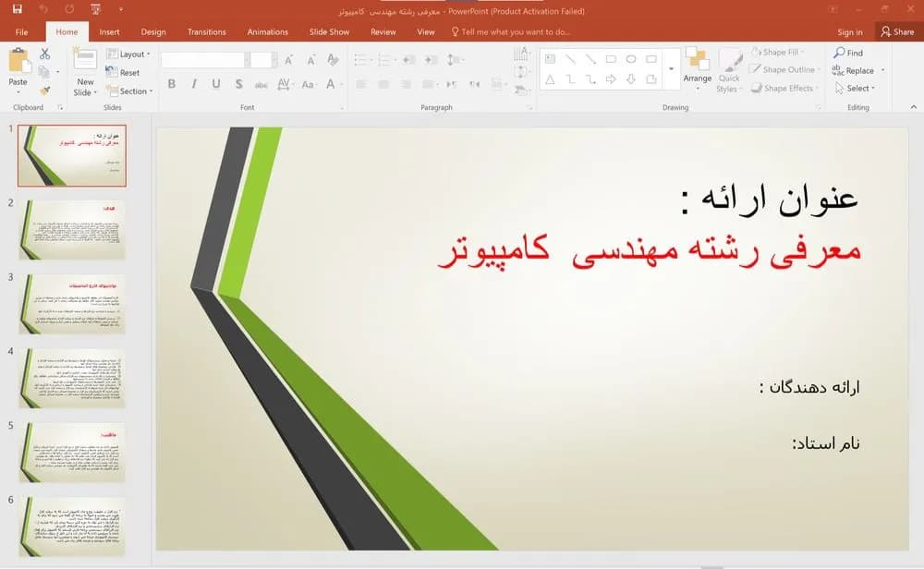Open Character Spacing AV options
924x569 pixels.
(x=285, y=84)
